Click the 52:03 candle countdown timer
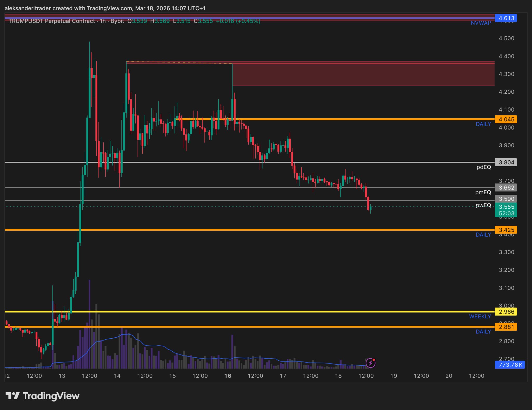This screenshot has width=532, height=410. tap(506, 213)
